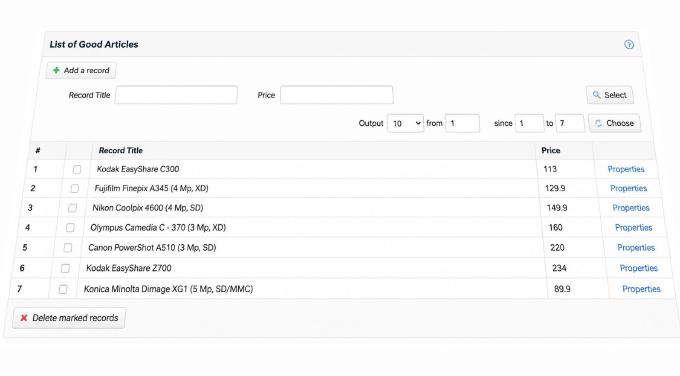Screen dimensions: 680x376
Task: Click the price value 220
Action: pos(557,248)
